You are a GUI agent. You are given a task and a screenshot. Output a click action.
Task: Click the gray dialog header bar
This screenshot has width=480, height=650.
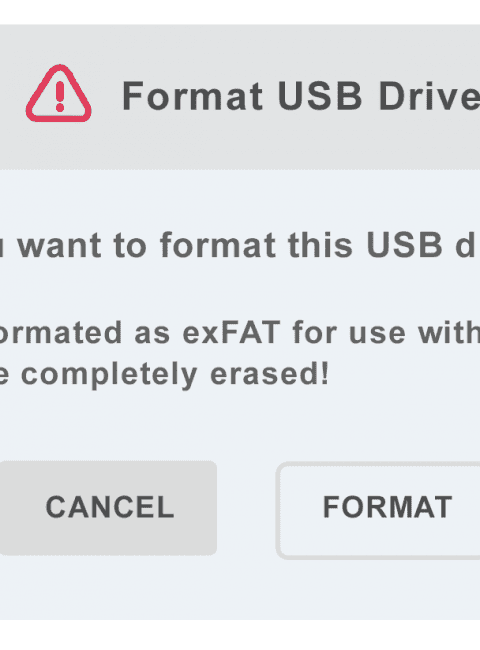pos(240,96)
